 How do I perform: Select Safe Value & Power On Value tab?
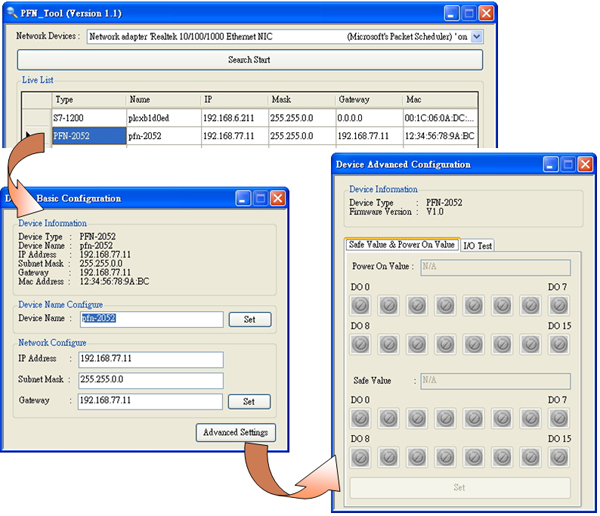coord(401,245)
